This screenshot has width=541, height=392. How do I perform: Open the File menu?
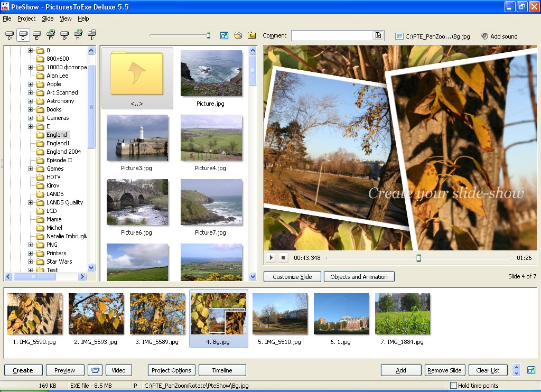(7, 18)
